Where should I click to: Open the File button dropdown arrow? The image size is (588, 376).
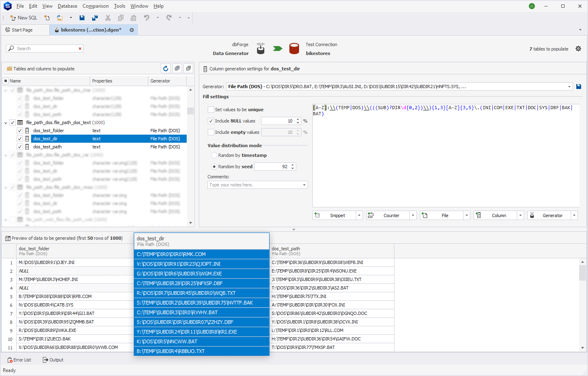pos(467,215)
